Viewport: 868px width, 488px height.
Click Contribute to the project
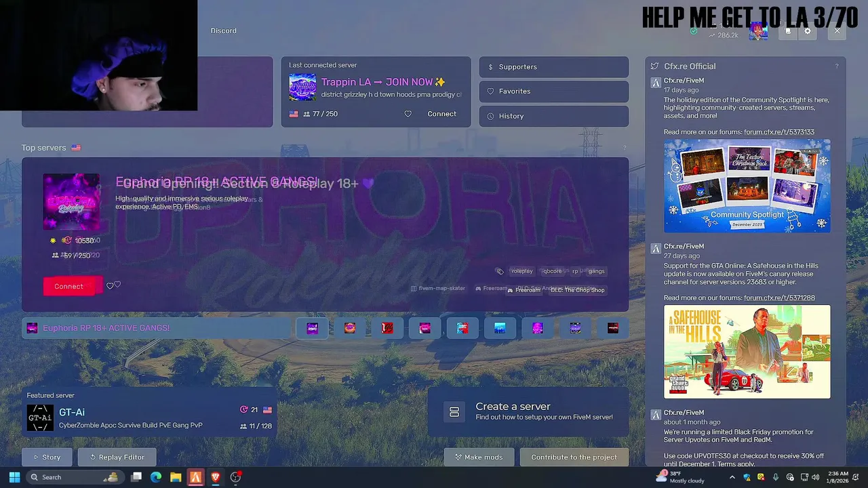574,457
